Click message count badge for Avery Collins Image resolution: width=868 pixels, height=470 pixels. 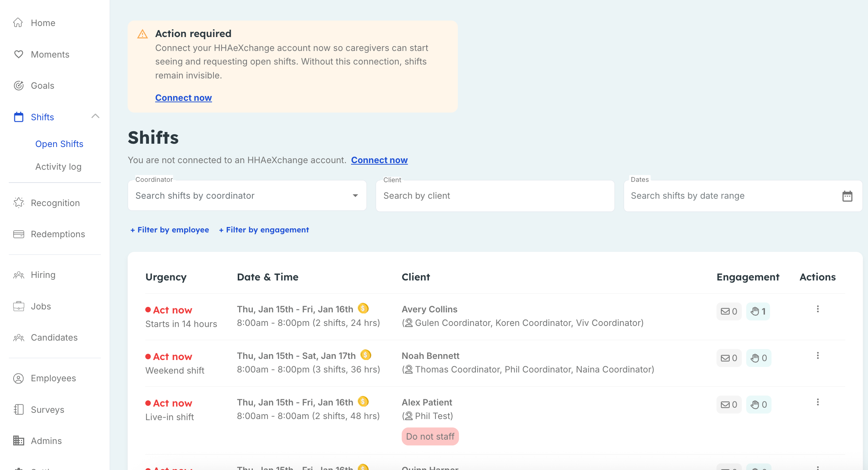[729, 311]
